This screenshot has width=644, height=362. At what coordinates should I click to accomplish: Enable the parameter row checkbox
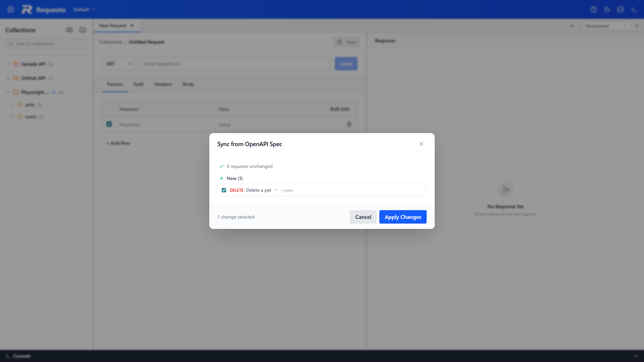109,124
